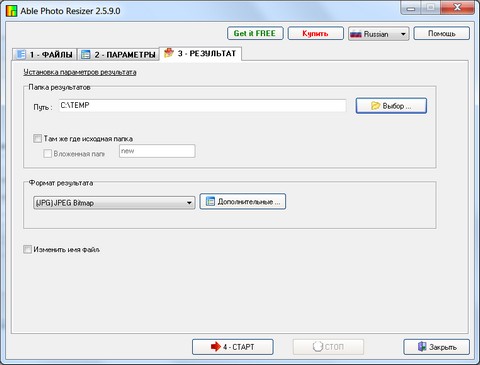The width and height of the screenshot is (480, 365).
Task: Click the door icon on Закрыть button
Action: coord(422,347)
